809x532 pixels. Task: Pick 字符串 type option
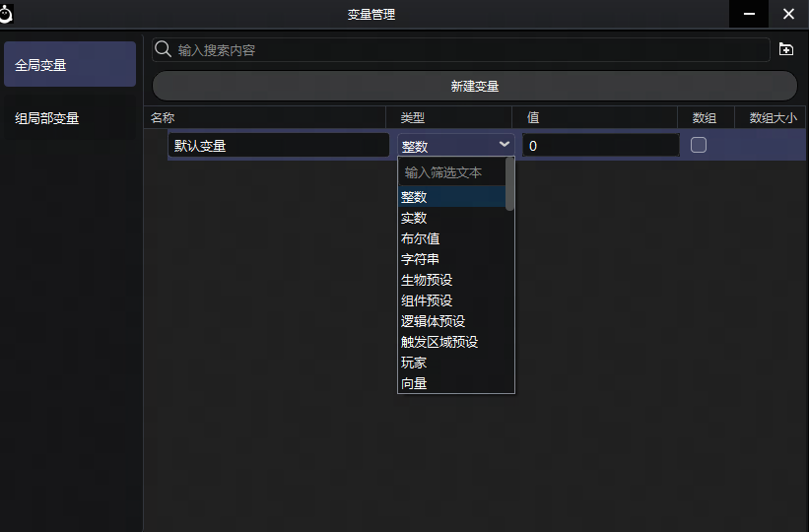click(420, 259)
